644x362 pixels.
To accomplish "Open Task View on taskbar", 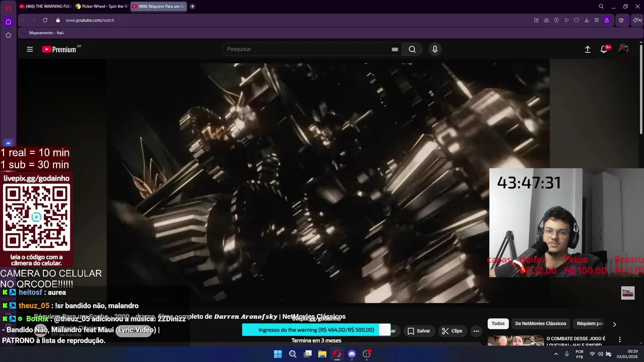I will (307, 354).
